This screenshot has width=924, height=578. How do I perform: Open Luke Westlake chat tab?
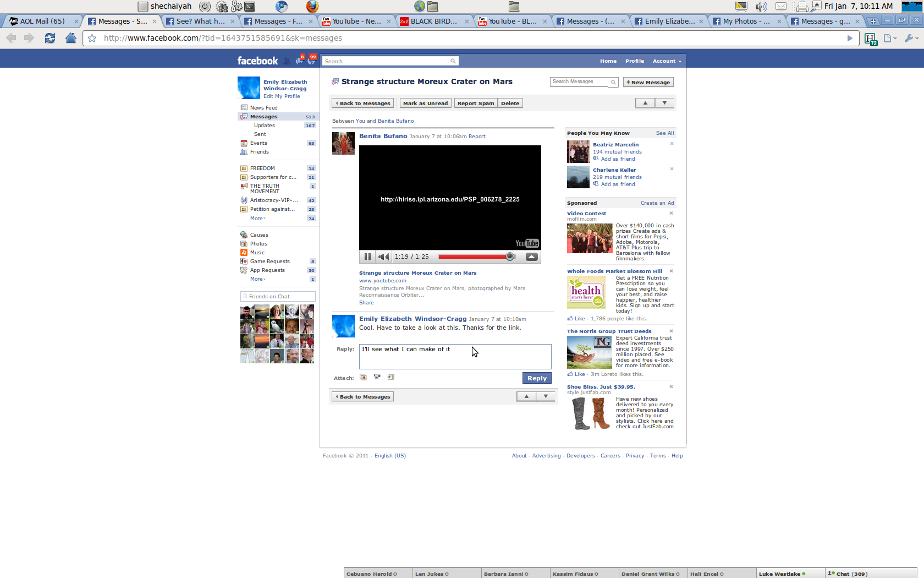point(790,574)
